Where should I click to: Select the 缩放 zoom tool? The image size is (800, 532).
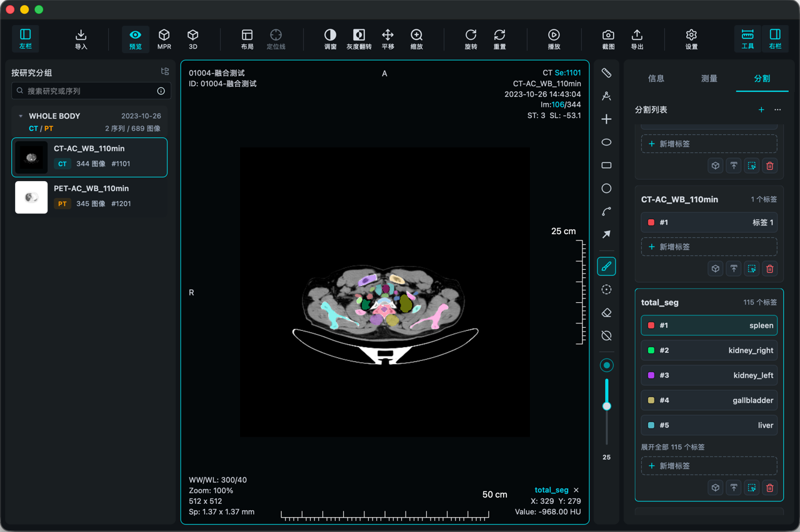coord(417,39)
